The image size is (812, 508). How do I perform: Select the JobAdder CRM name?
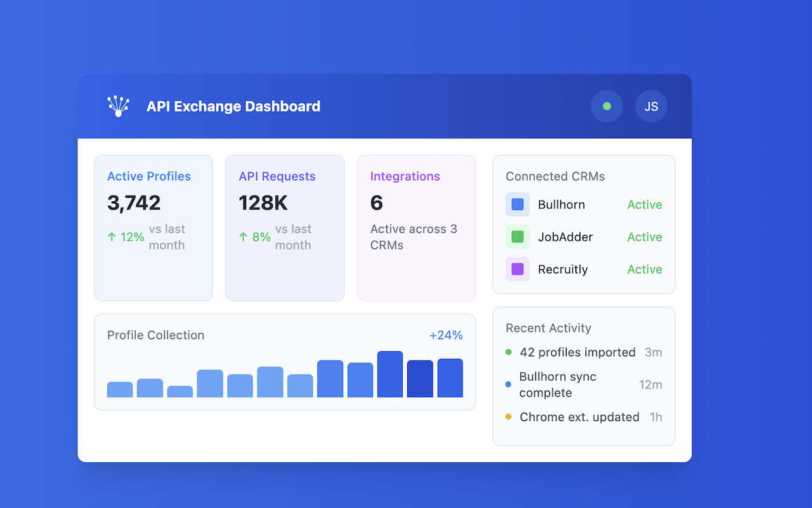[565, 237]
